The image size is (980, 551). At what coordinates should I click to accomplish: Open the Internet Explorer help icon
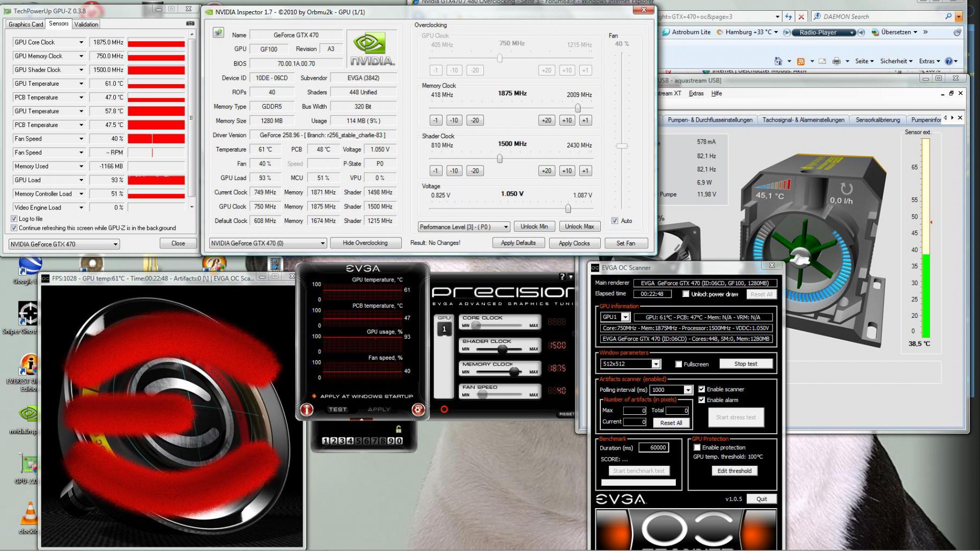[948, 61]
